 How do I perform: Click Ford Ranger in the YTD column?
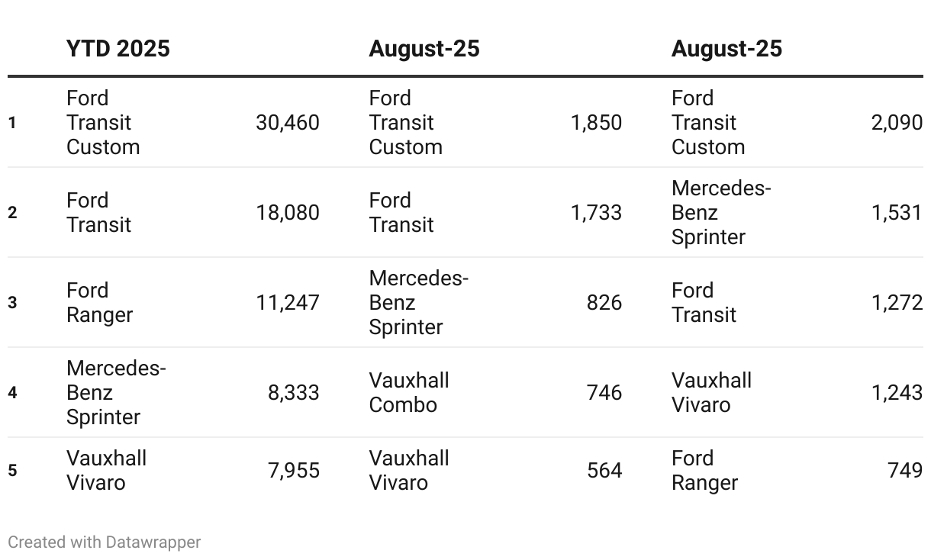point(100,303)
